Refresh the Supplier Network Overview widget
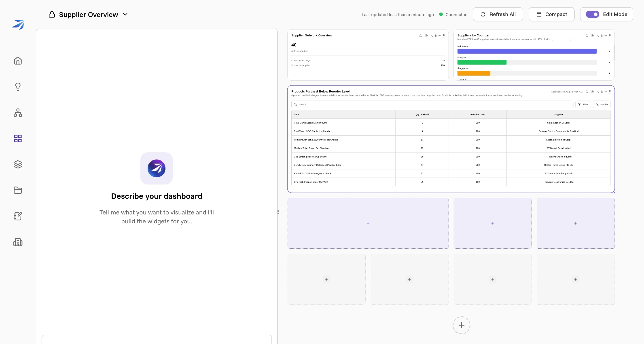This screenshot has width=644, height=344. pos(421,36)
